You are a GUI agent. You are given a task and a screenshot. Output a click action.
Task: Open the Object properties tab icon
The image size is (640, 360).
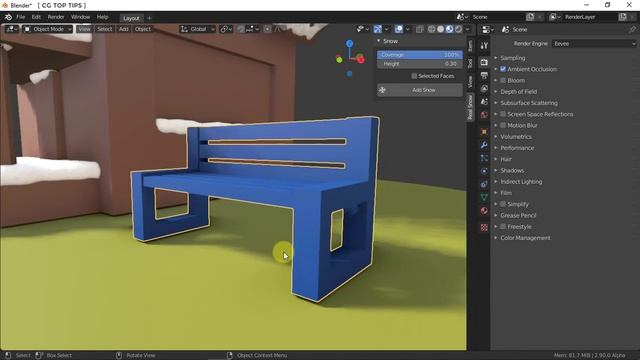tap(484, 131)
